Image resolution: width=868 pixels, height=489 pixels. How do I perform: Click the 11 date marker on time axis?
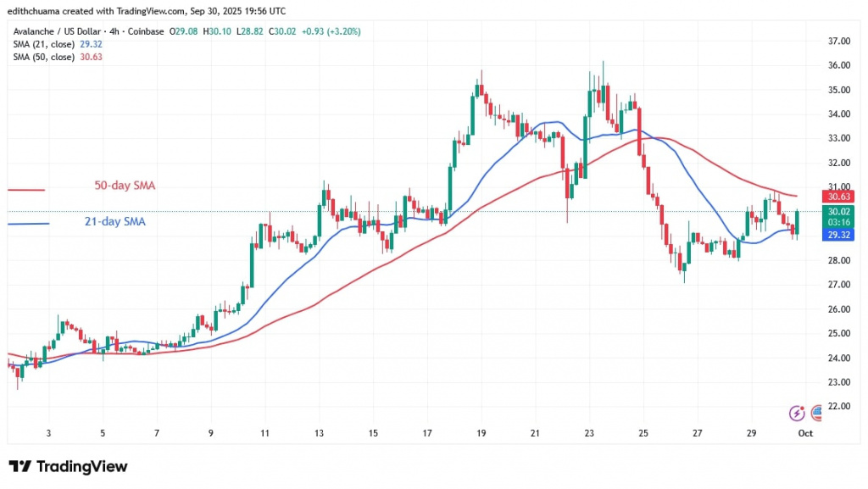264,432
